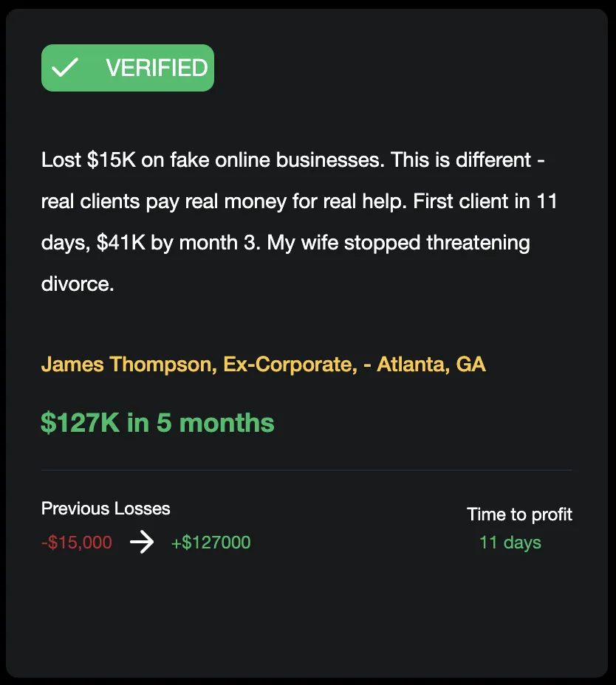The image size is (616, 685).
Task: Click the testimonial line starting 'Lost $15K'
Action: tap(293, 160)
